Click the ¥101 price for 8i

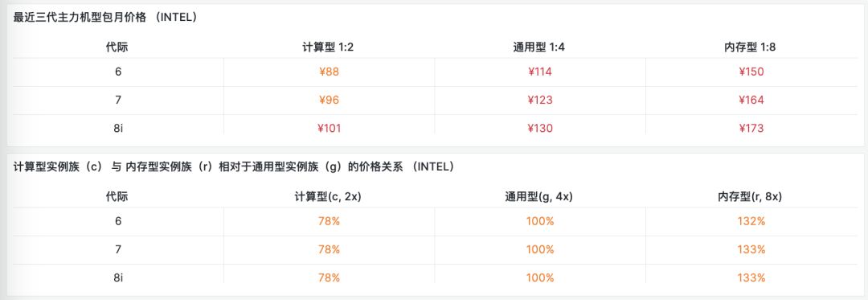(329, 129)
